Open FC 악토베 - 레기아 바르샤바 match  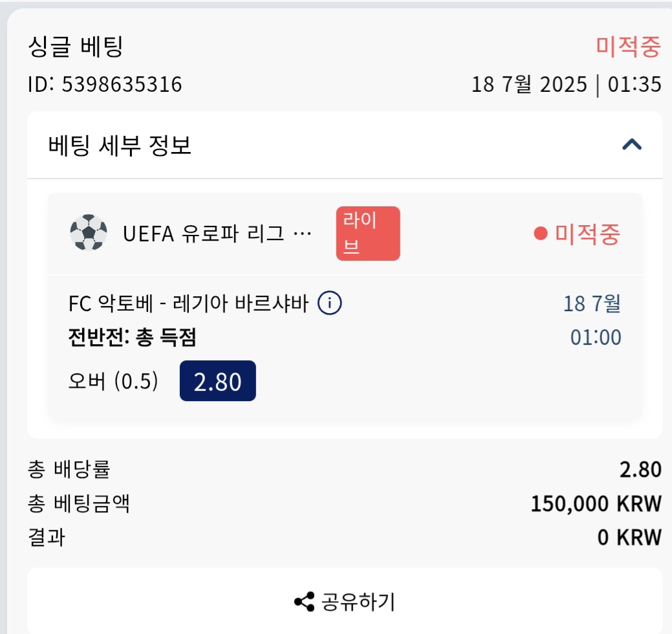(x=188, y=303)
